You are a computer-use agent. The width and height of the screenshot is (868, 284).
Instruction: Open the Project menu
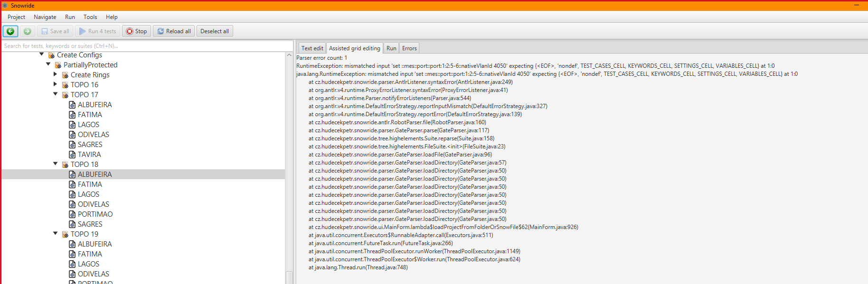(x=16, y=17)
